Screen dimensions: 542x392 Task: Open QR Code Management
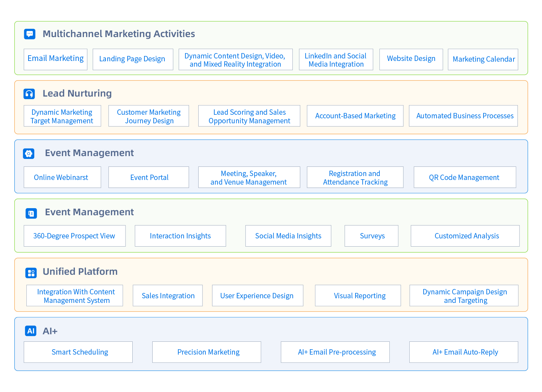tap(465, 177)
